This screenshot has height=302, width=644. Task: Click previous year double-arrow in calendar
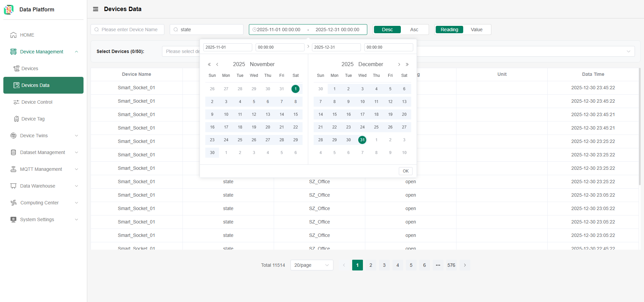(209, 64)
